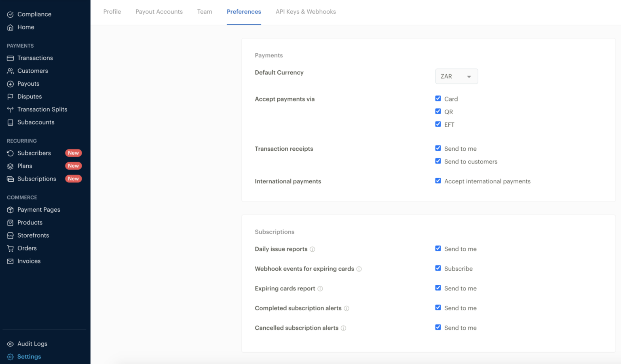Open Payment Pages from the sidebar
621x364 pixels.
[38, 210]
